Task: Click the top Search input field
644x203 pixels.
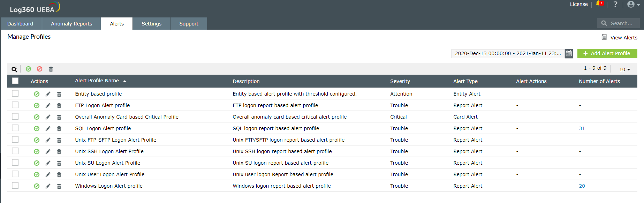Action: coord(621,23)
